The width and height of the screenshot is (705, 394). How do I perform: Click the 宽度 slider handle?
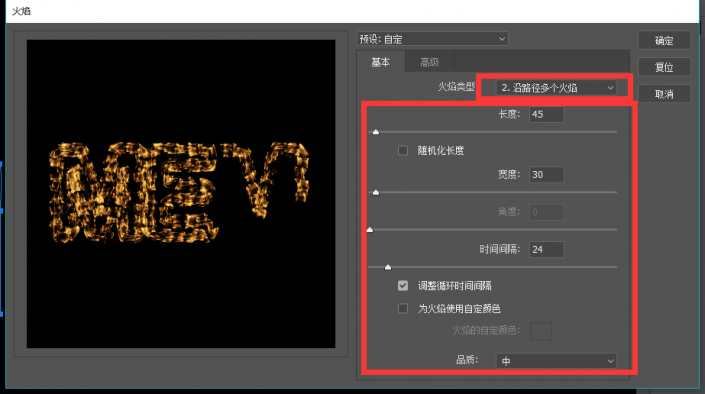tap(376, 193)
